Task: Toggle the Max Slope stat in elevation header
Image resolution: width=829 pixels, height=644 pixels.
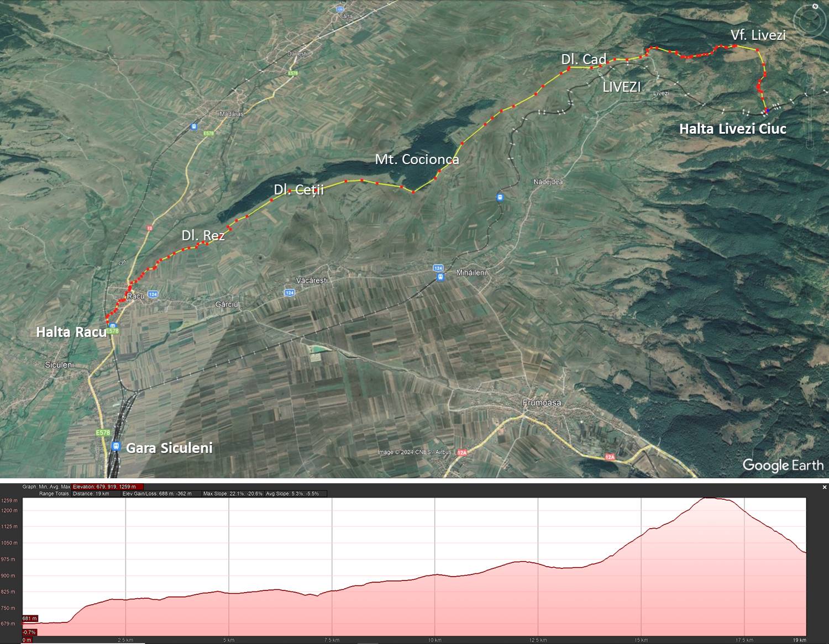Action: point(232,493)
